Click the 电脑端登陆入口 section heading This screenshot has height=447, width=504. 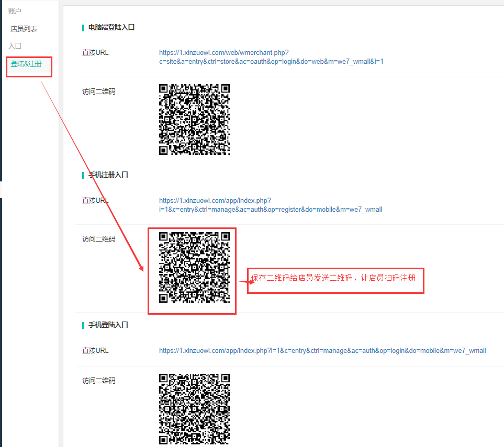(x=111, y=28)
